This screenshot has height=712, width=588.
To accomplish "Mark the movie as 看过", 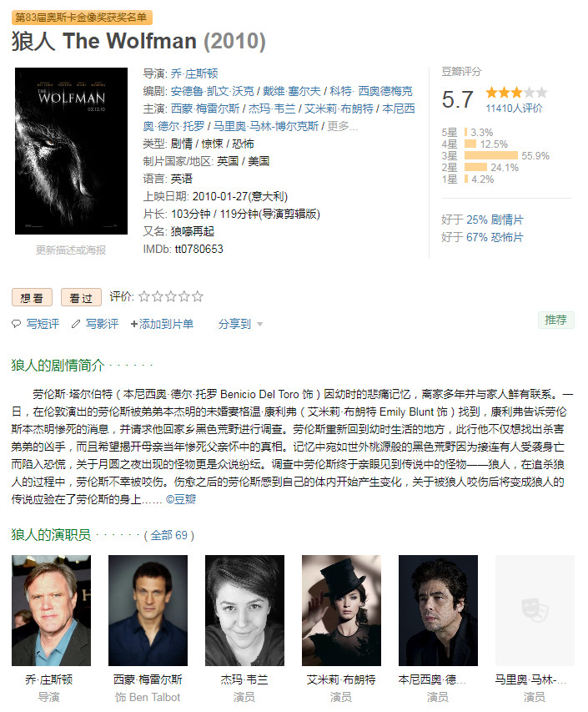I will 81,298.
